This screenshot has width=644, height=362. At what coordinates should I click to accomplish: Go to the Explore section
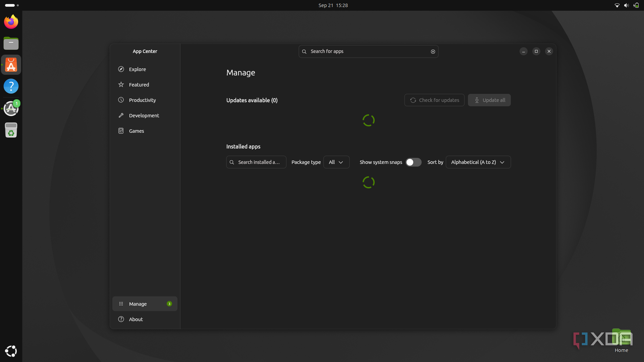tap(145, 69)
